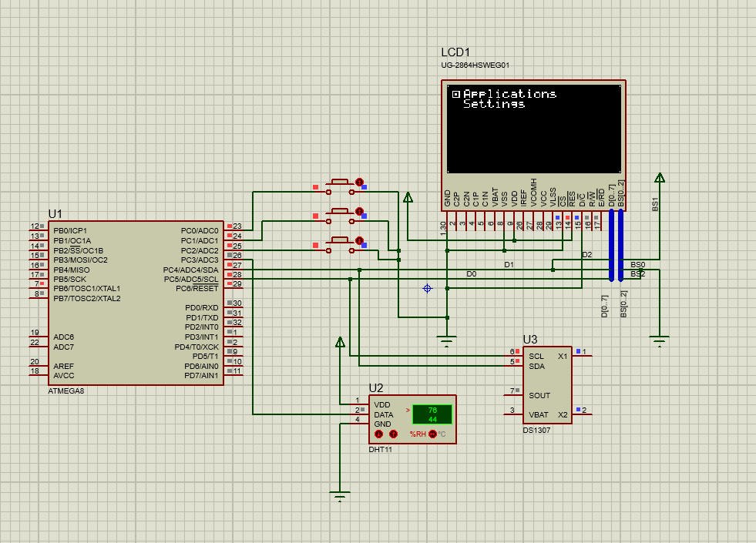Click the ground symbol below DHT11
756x543 pixels.
click(340, 494)
